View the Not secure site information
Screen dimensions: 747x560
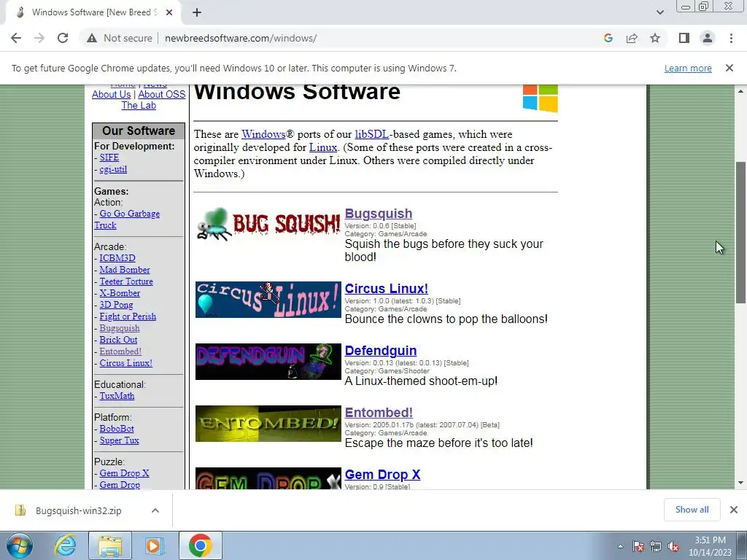click(119, 38)
